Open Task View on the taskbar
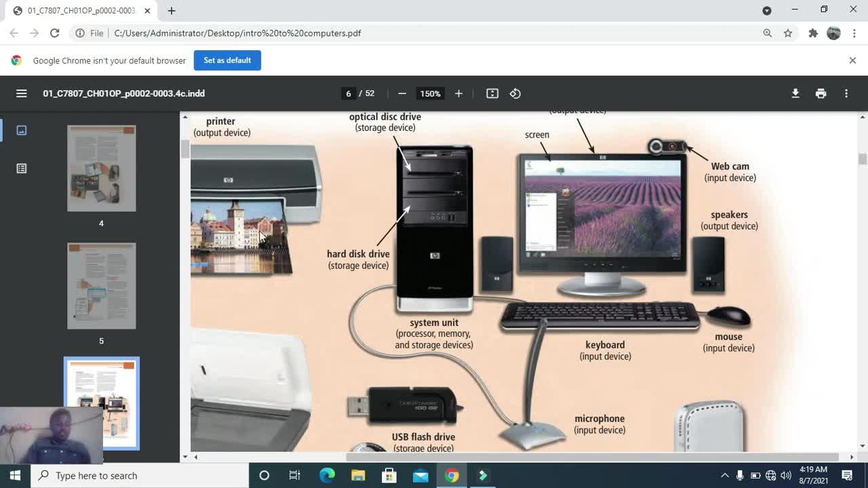Viewport: 868px width, 488px height. pos(295,475)
